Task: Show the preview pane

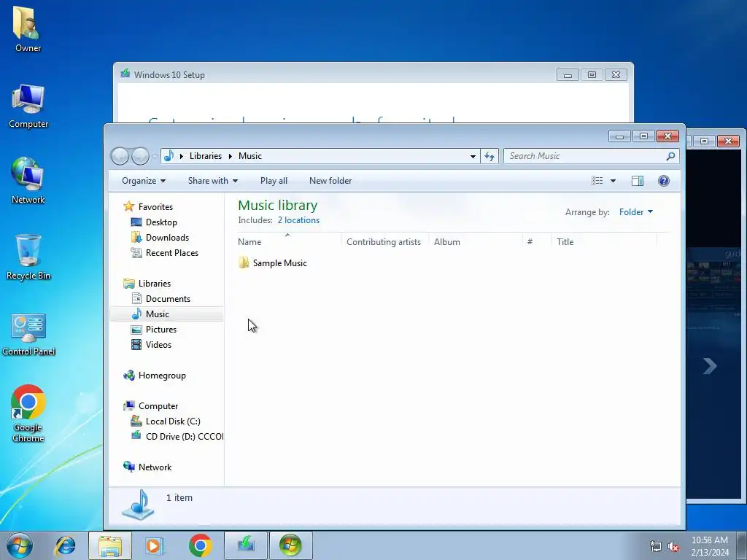Action: click(x=638, y=181)
